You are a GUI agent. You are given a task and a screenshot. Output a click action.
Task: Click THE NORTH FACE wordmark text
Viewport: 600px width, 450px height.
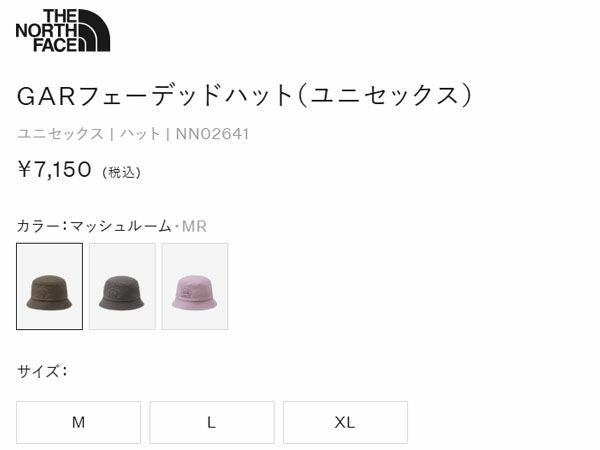[x=47, y=31]
